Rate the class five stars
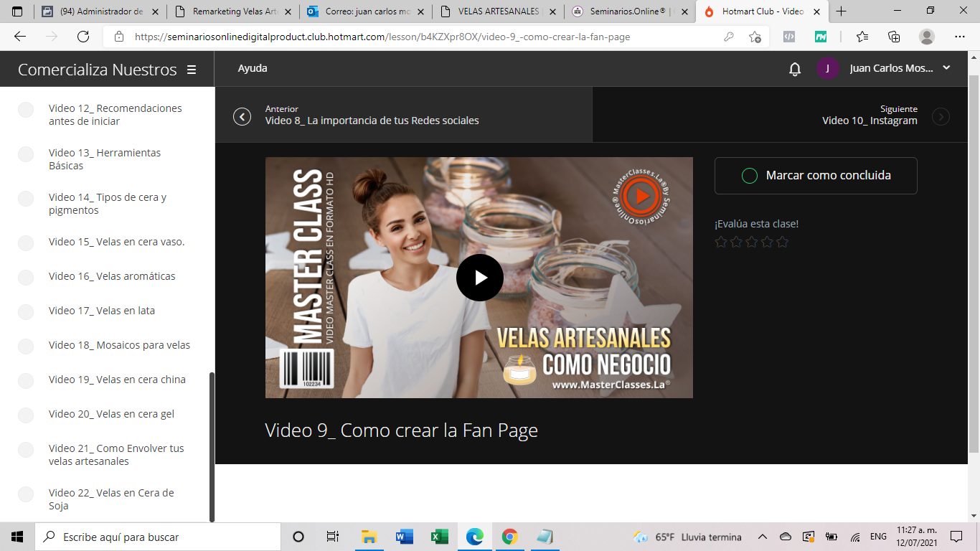 coord(783,242)
